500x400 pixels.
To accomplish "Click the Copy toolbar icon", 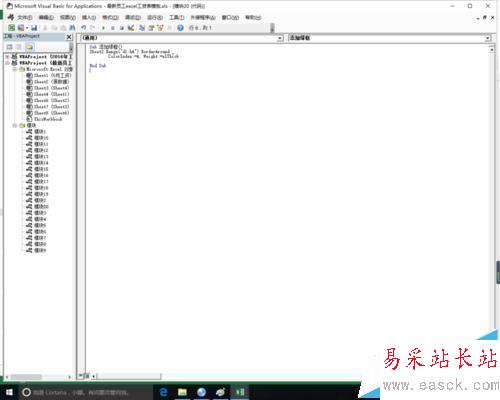I will click(54, 28).
